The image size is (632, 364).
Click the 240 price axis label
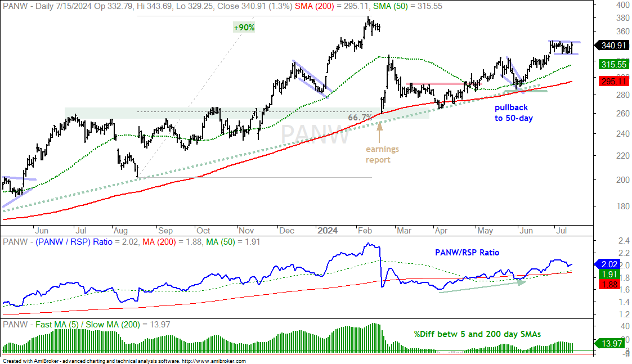(x=623, y=134)
